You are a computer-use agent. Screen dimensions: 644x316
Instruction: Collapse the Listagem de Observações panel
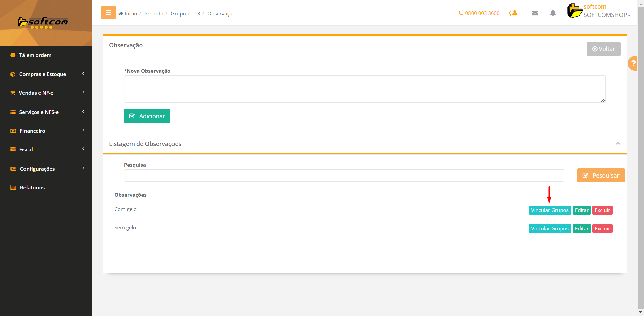[617, 143]
